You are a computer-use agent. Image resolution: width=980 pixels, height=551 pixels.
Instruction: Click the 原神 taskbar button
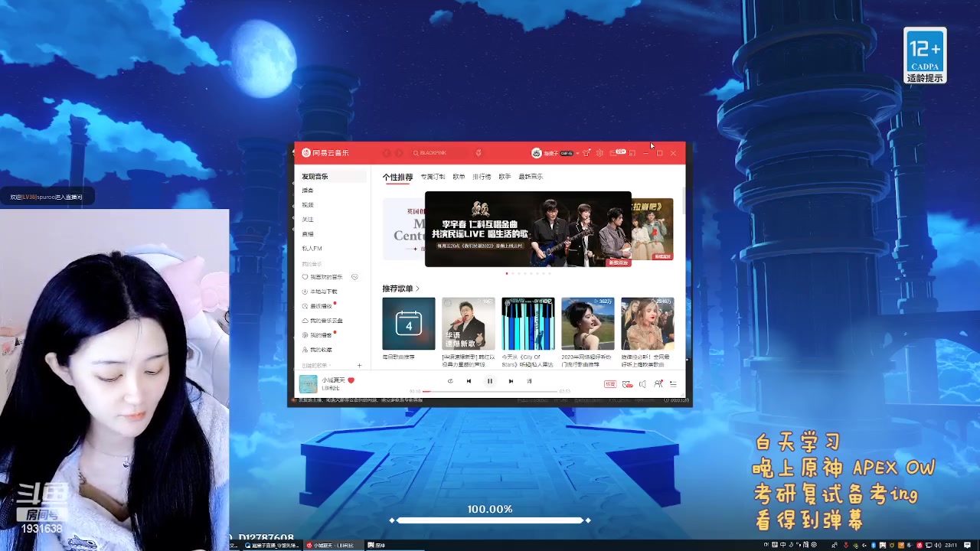[395, 546]
